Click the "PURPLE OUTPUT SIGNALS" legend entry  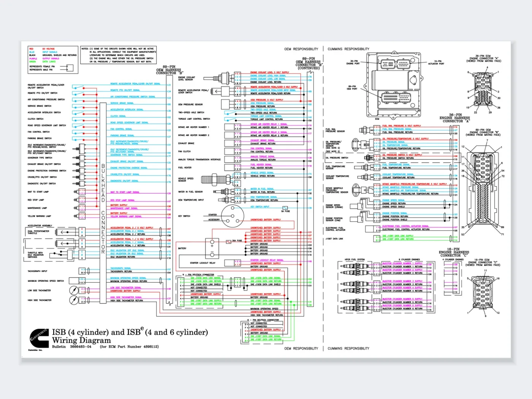coord(44,59)
